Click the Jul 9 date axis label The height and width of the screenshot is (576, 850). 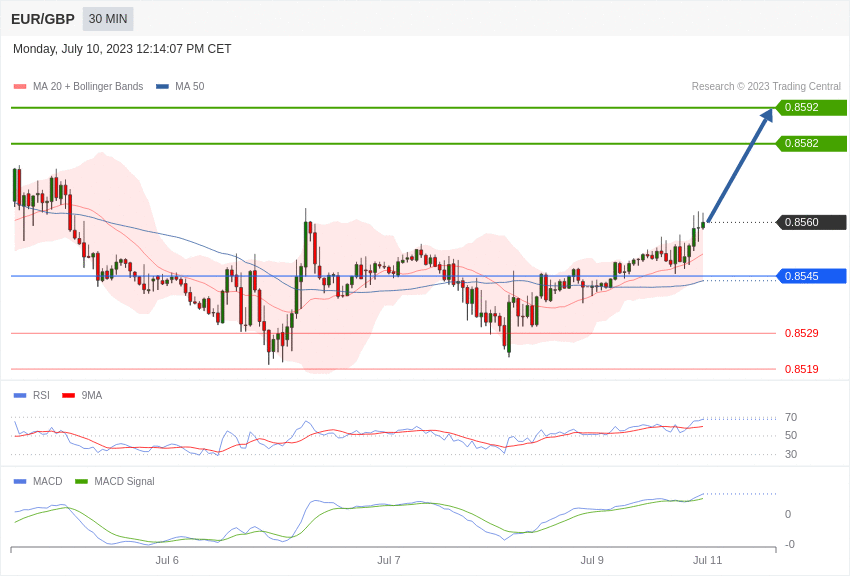point(592,560)
